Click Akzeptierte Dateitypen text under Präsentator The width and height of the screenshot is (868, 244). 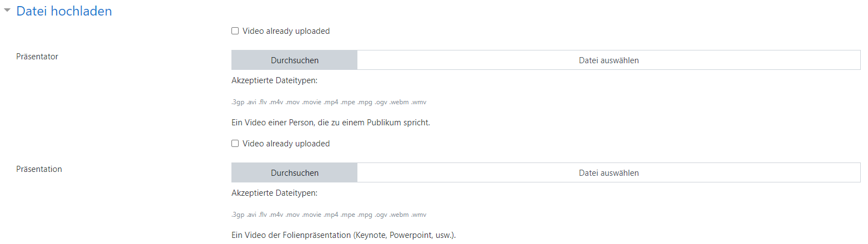tap(274, 80)
